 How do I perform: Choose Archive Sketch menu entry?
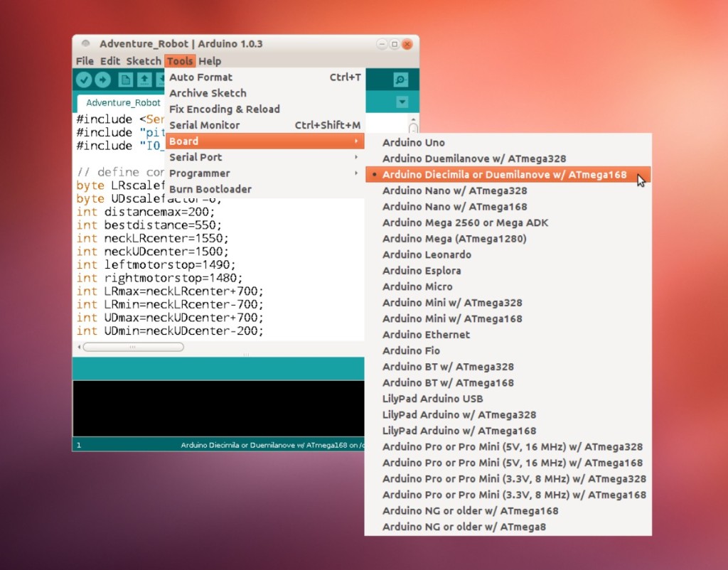pos(265,93)
